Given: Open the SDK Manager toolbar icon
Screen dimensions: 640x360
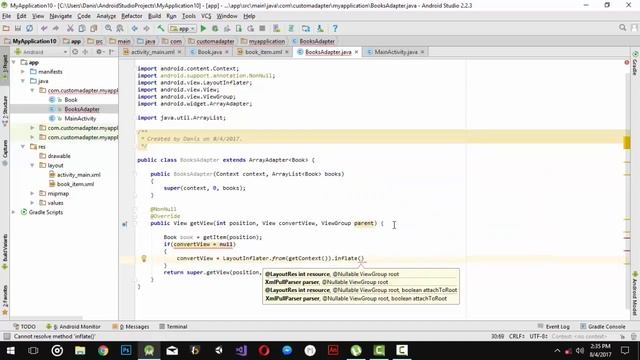Looking at the screenshot, I should 320,29.
